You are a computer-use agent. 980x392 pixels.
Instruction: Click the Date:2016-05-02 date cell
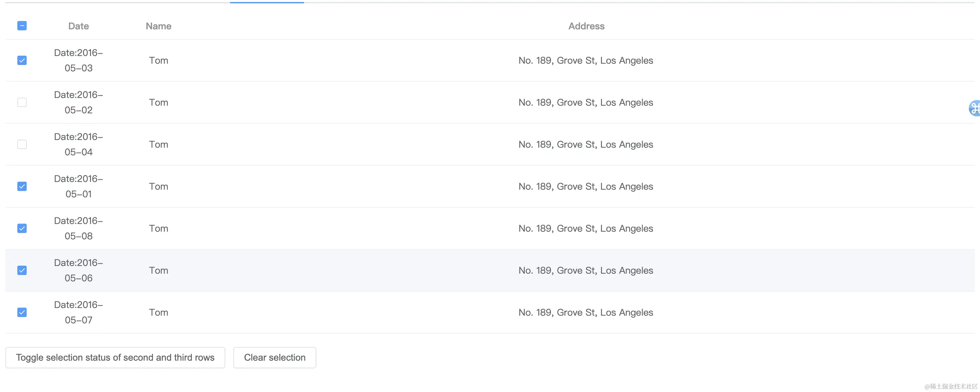click(79, 102)
